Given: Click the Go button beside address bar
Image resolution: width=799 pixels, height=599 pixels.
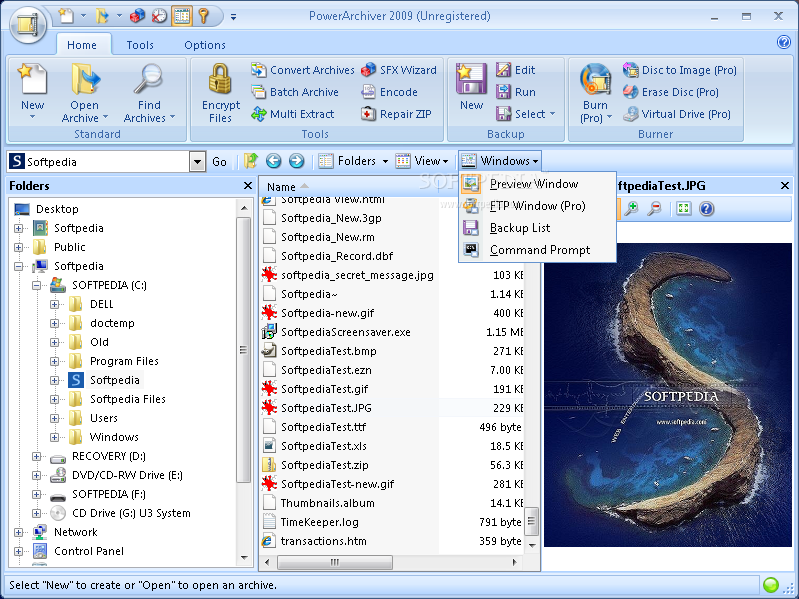Looking at the screenshot, I should [219, 162].
